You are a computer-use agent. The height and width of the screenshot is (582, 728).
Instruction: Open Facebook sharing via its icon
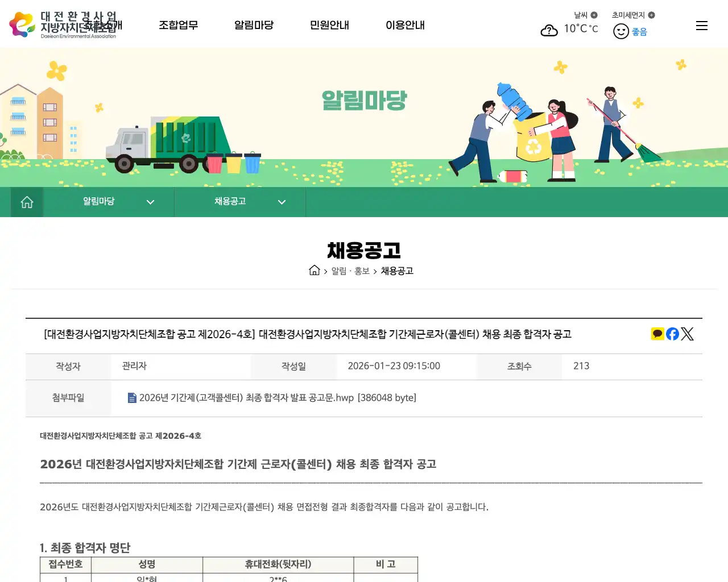672,334
